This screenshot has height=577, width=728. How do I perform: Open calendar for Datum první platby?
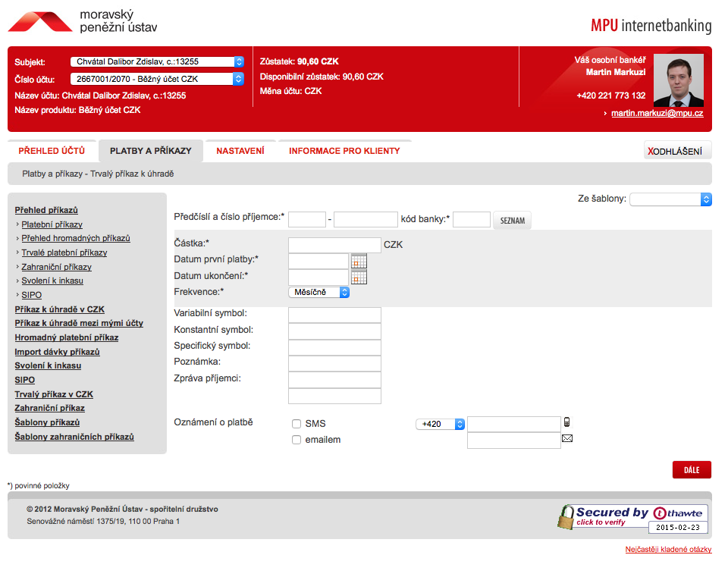tap(359, 262)
